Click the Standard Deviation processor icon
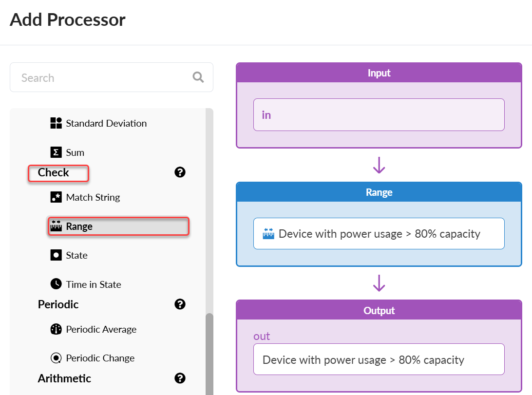 [56, 123]
